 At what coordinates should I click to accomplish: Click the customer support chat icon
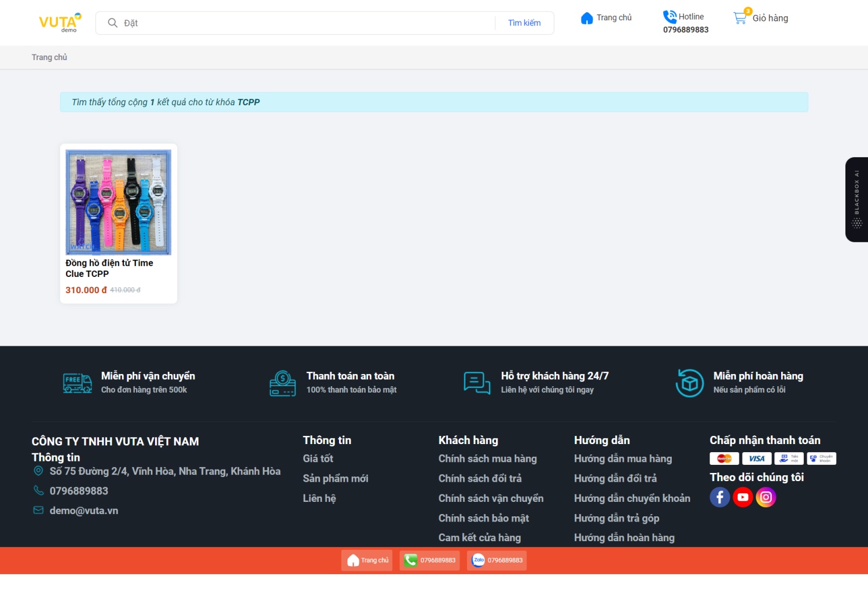(x=477, y=383)
